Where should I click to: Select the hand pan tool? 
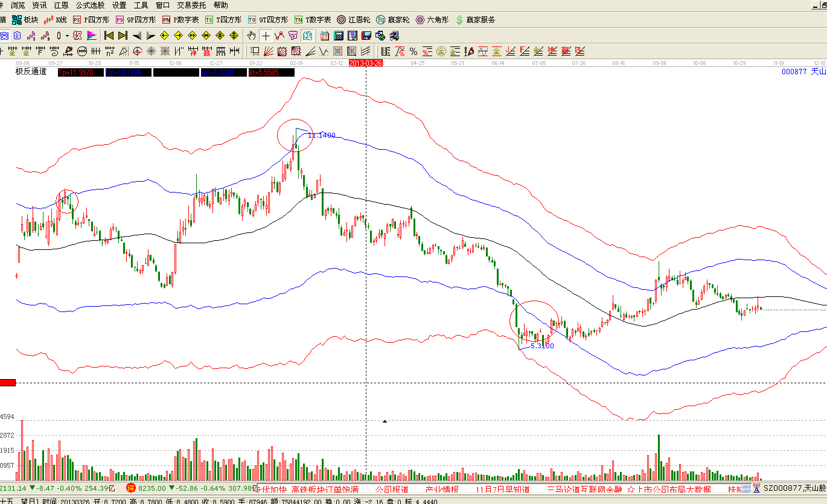coord(251,36)
